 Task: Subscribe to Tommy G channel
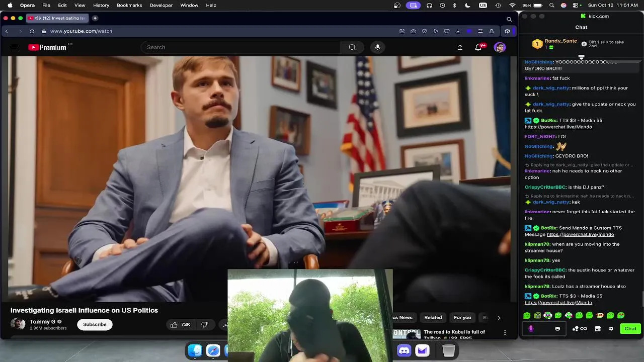coord(95,325)
